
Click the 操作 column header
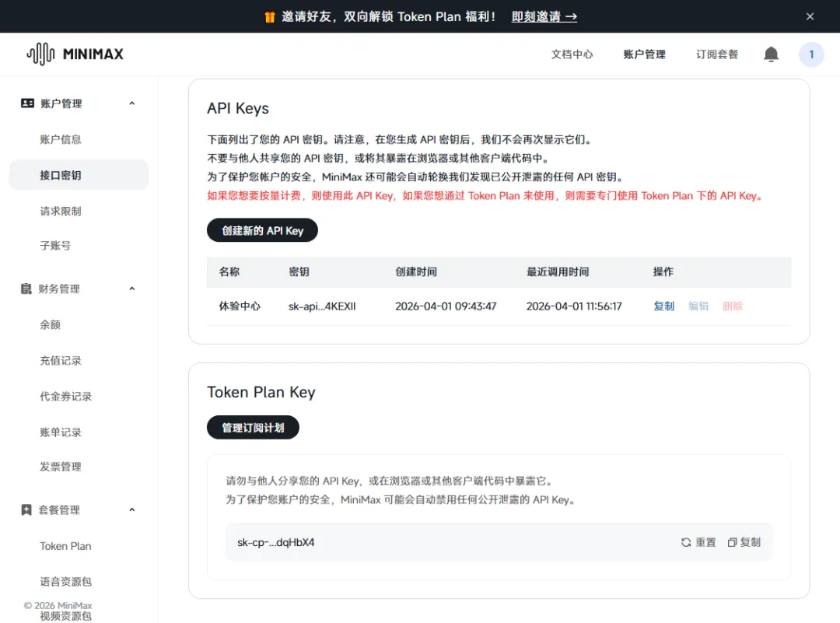[663, 271]
